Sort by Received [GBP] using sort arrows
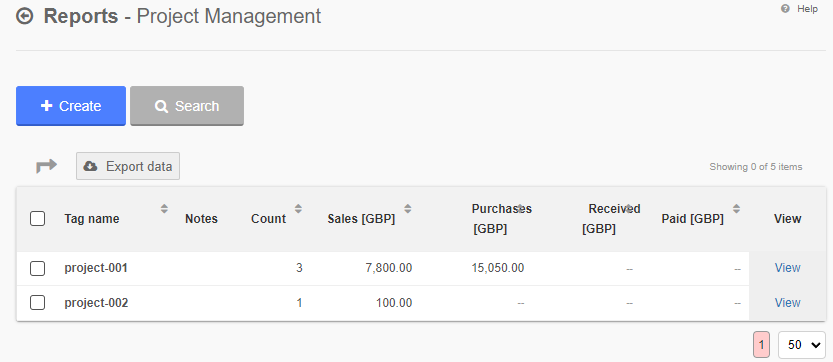The height and width of the screenshot is (362, 833). (628, 209)
